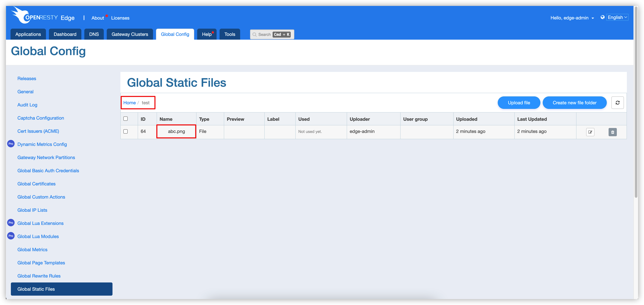
Task: Open Dynamic Metrics Config link
Action: click(42, 144)
